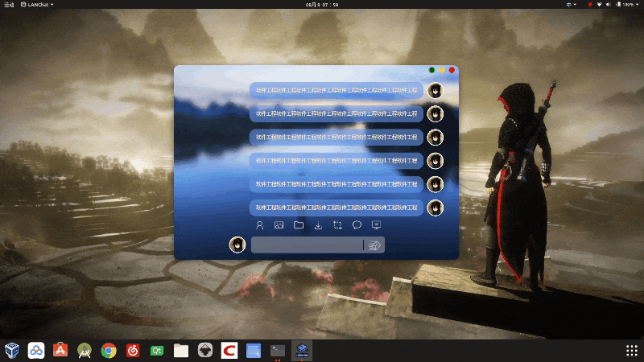Screen dimensions: 644x362
Task: Click the volume icon in system tray
Action: pos(609,5)
